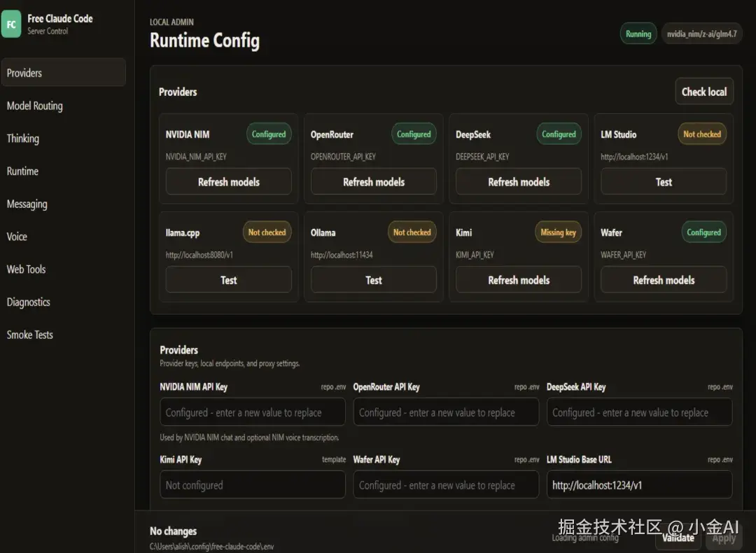Screen dimensions: 756x553
Task: Click OpenRouter Configured status badge
Action: pyautogui.click(x=414, y=134)
